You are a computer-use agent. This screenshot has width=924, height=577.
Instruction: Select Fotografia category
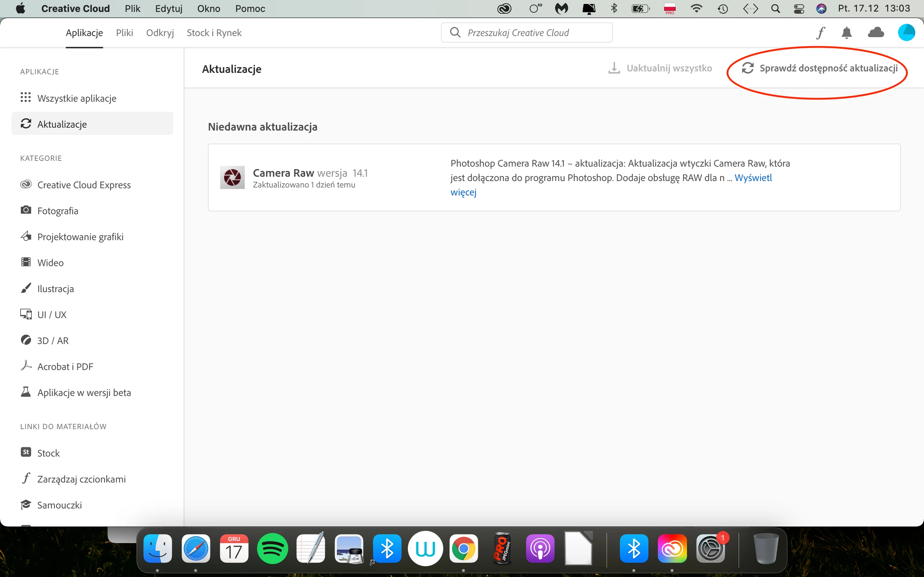tap(58, 211)
